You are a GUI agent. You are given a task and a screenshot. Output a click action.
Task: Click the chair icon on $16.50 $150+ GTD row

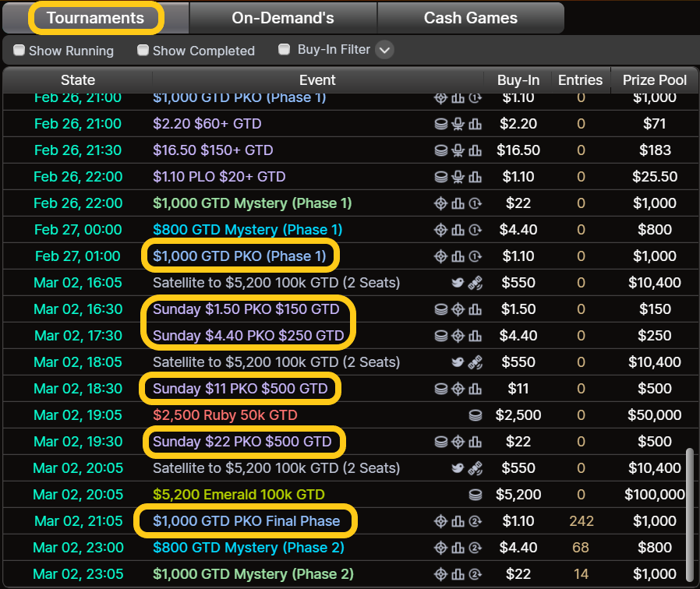[x=458, y=150]
